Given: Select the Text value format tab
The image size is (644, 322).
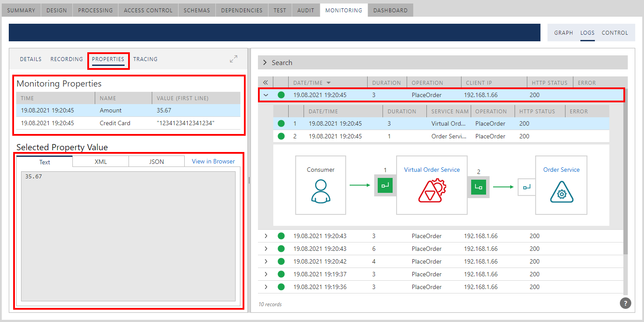Looking at the screenshot, I should coord(45,162).
